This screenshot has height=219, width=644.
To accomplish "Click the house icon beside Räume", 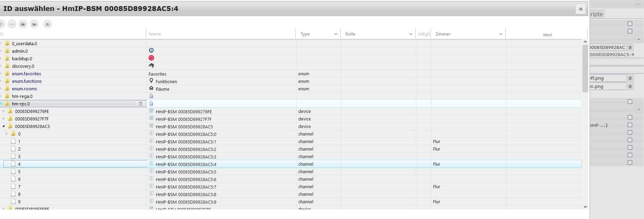I will point(151,88).
